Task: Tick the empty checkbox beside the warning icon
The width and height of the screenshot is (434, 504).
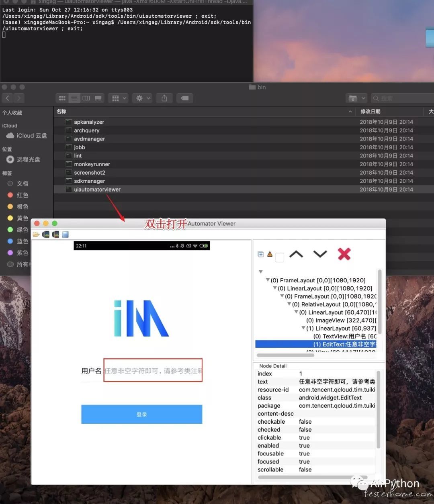Action: click(x=280, y=257)
